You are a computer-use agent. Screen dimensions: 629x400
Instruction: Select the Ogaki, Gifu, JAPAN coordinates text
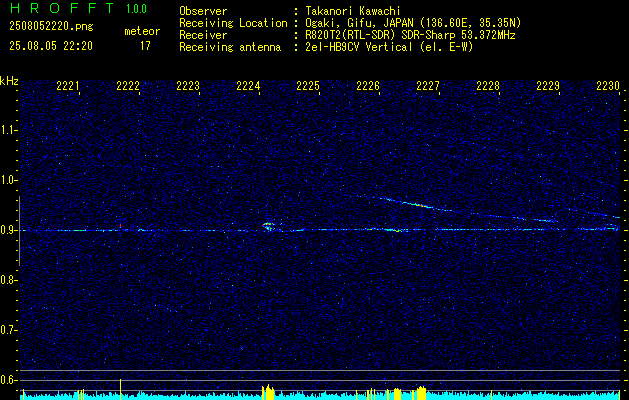[413, 23]
